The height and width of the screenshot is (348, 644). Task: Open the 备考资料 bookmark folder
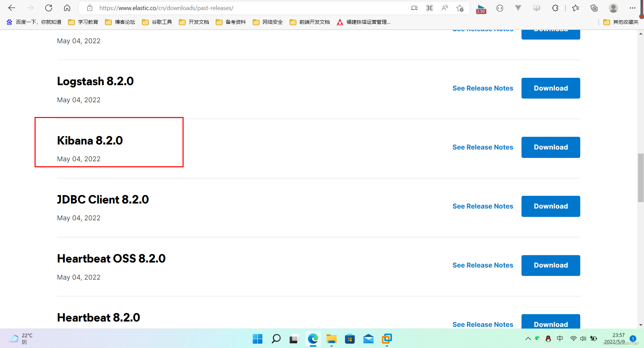[231, 22]
